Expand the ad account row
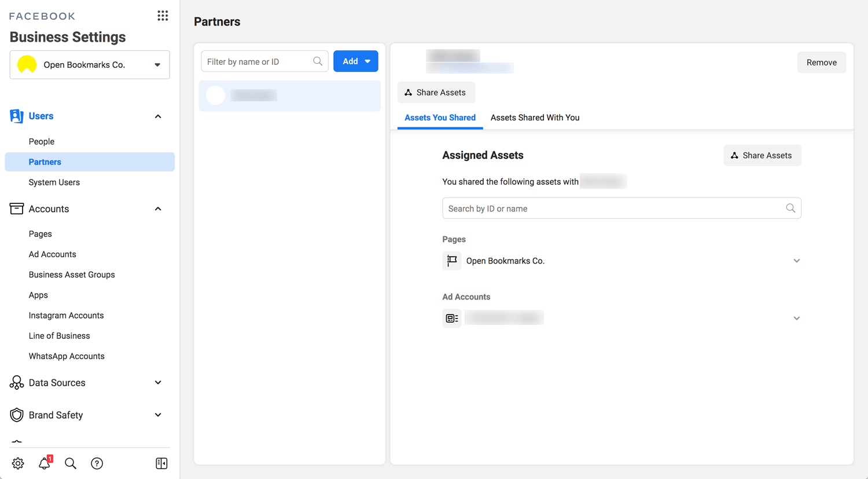This screenshot has height=479, width=868. pyautogui.click(x=796, y=318)
